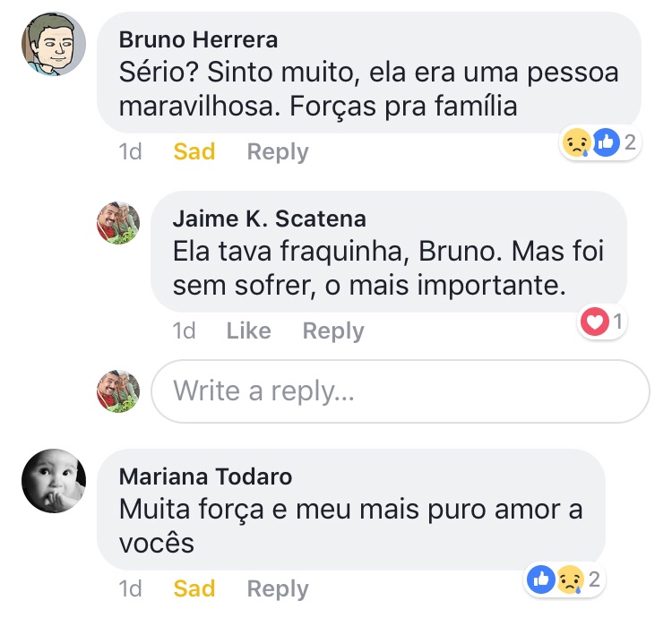Click the heart reaction on Jaime's reply
Screen dimensions: 672x618
[594, 322]
